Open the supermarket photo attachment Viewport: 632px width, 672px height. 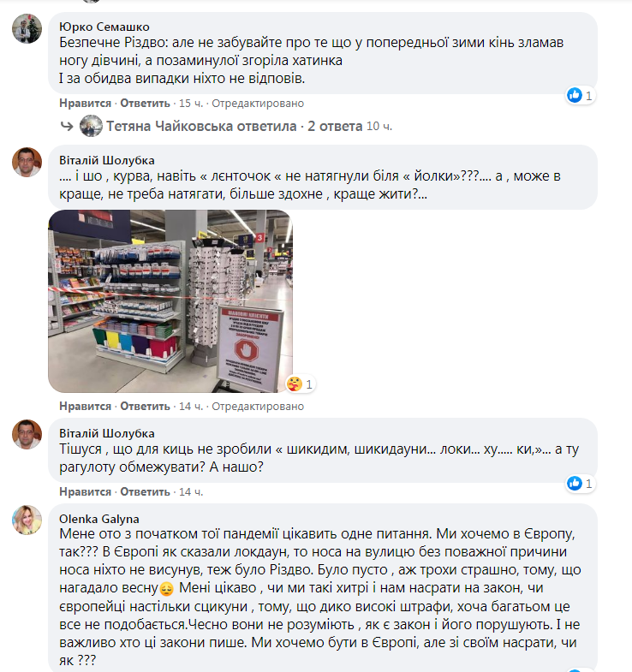170,301
